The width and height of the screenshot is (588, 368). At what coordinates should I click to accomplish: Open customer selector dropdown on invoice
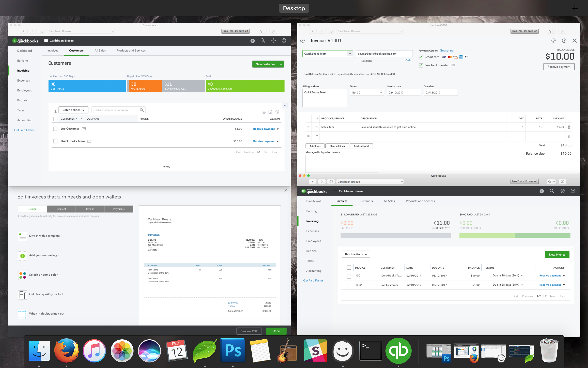click(x=350, y=54)
